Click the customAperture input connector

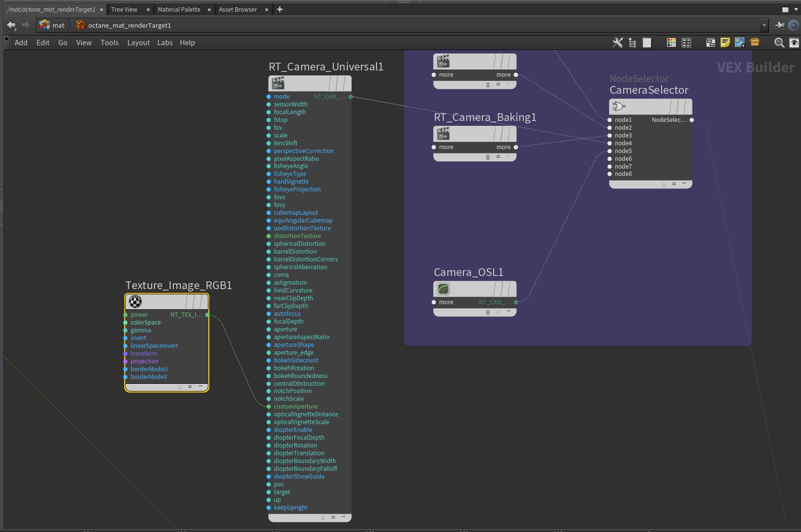tap(269, 407)
